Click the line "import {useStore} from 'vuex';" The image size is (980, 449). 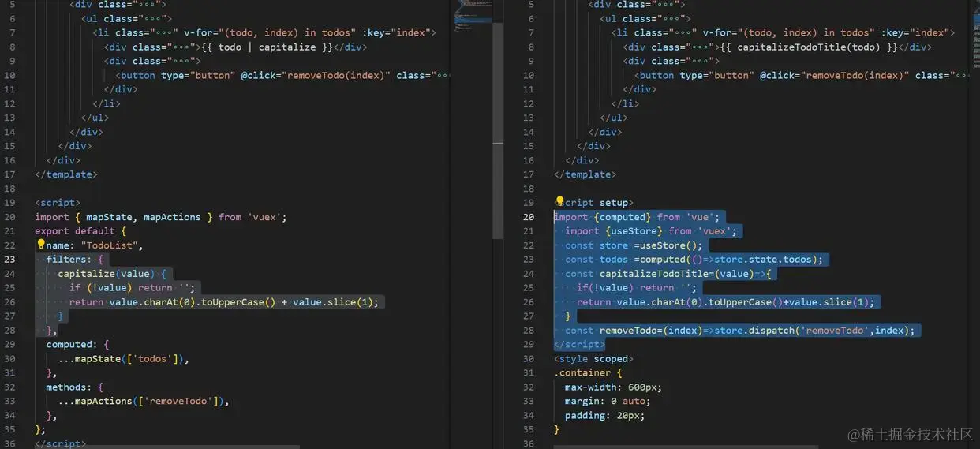pos(651,231)
